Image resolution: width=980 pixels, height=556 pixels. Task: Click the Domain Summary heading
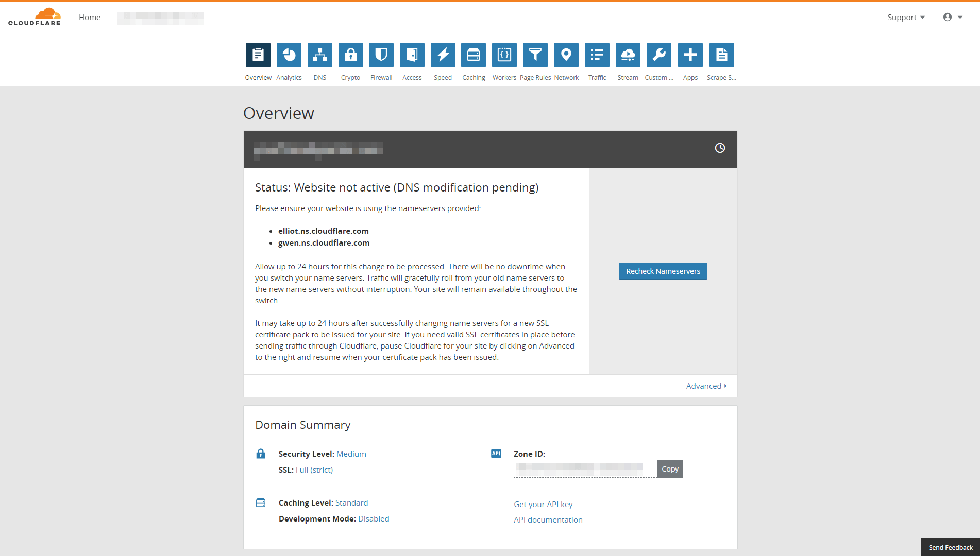303,425
